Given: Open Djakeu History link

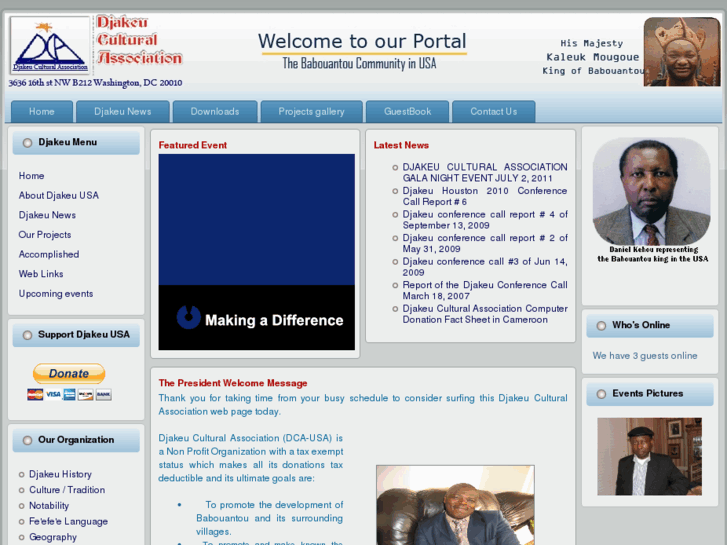Looking at the screenshot, I should (x=60, y=474).
